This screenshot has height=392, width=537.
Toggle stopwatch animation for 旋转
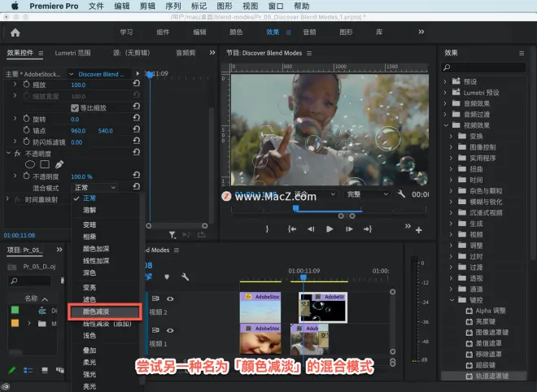click(26, 119)
